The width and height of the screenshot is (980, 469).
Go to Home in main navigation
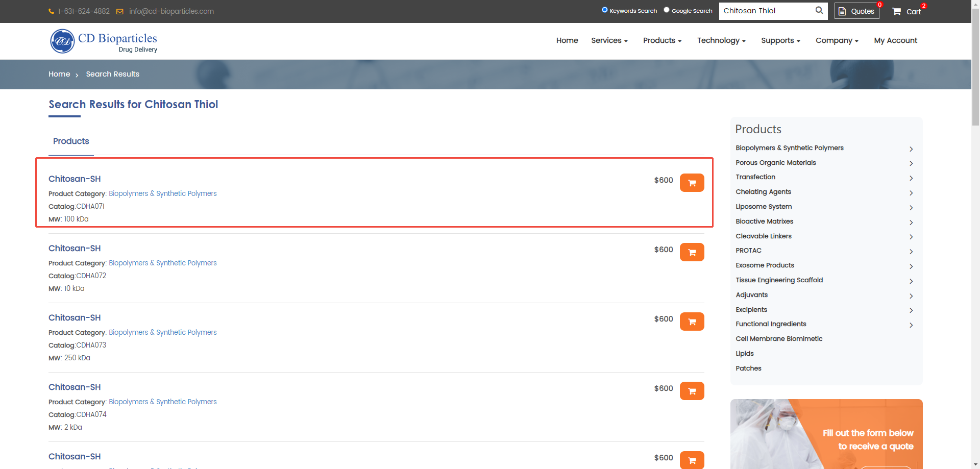[x=567, y=40]
